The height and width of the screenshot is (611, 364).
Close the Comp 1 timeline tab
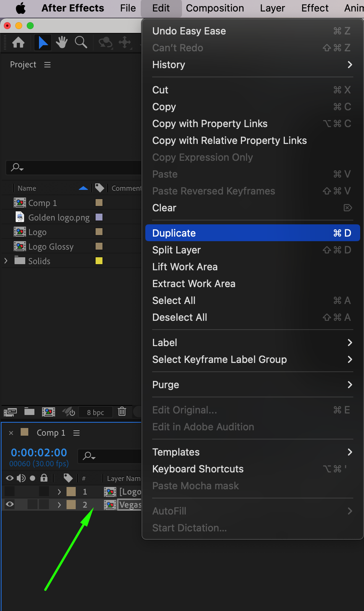click(11, 433)
